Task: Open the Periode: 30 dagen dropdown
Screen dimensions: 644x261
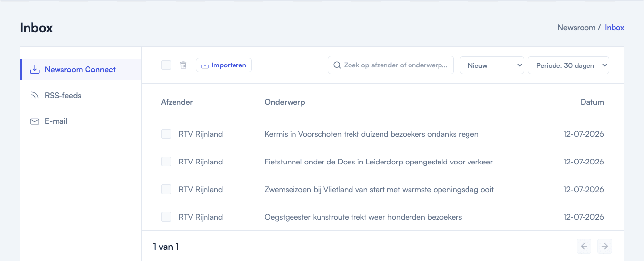Action: pyautogui.click(x=568, y=65)
